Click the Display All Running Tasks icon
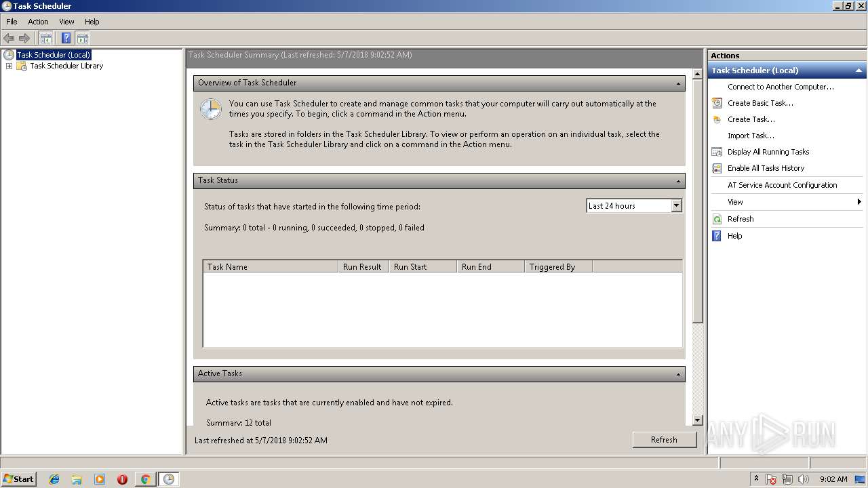The image size is (868, 488). coord(717,152)
